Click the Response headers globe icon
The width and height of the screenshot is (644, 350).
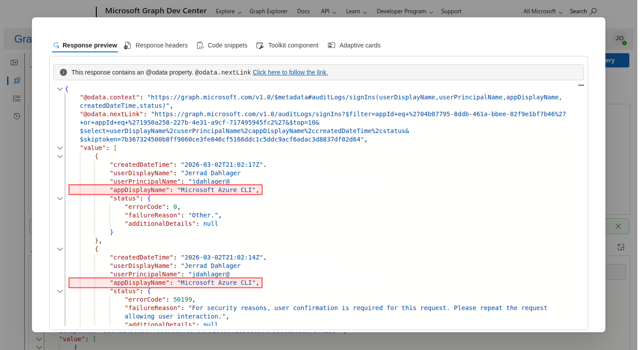click(x=127, y=45)
